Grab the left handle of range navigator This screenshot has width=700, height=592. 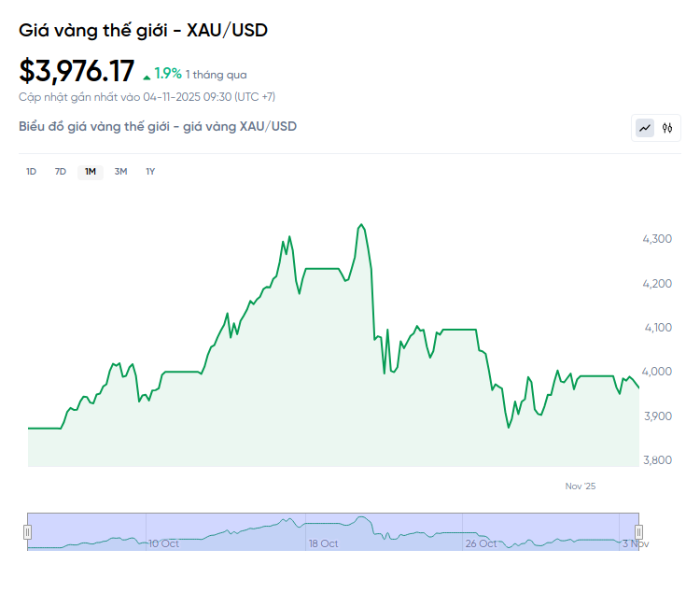click(28, 532)
